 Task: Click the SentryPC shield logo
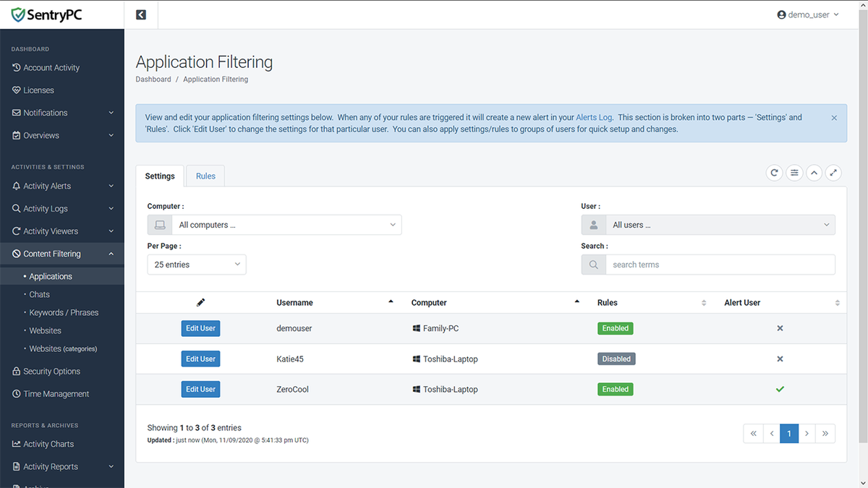(x=18, y=14)
